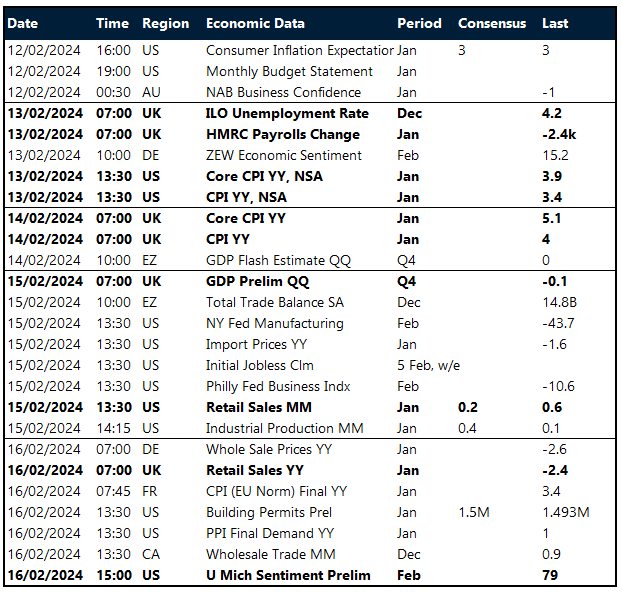Select the Period column header
The height and width of the screenshot is (593, 622).
pyautogui.click(x=418, y=23)
